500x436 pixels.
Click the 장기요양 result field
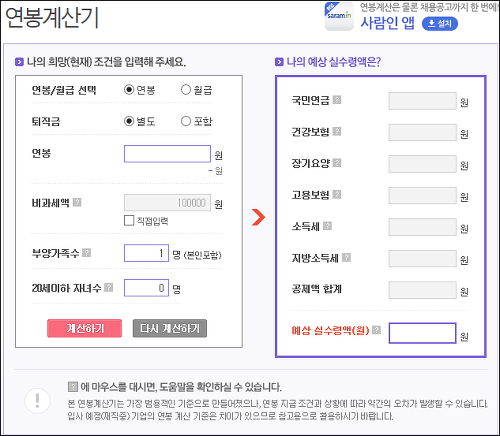422,164
